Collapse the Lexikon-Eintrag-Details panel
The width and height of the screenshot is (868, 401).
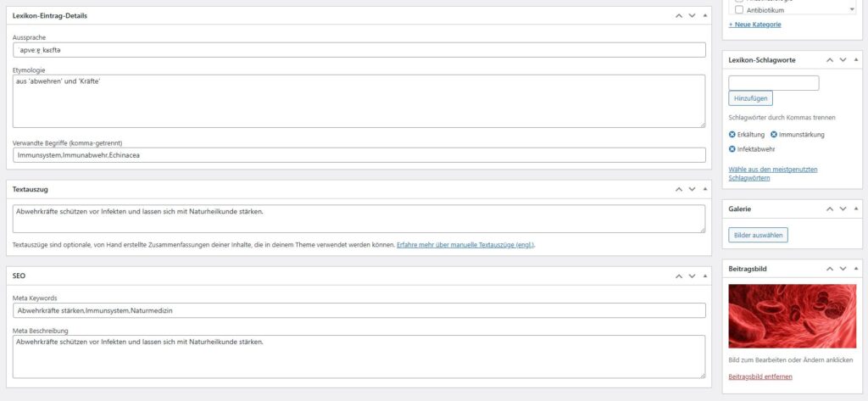705,15
